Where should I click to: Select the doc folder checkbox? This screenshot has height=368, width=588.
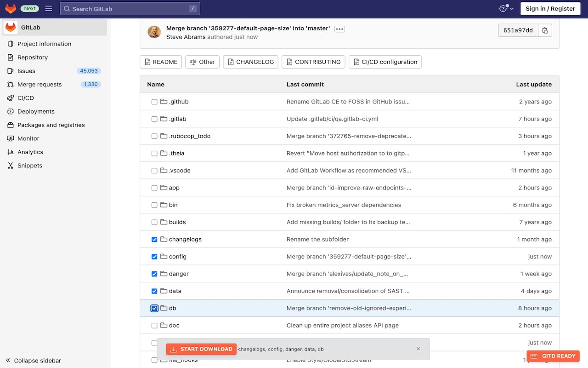coord(154,326)
